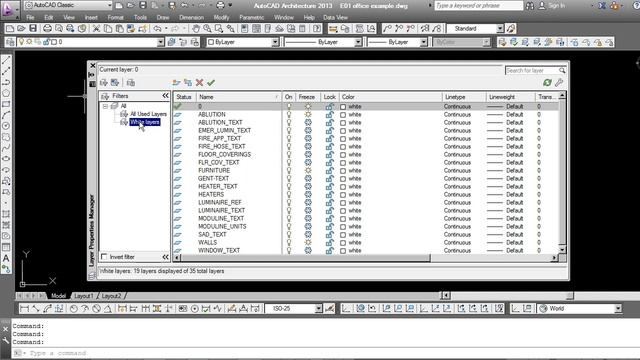Click white color swatch for ABLUTION_TEXT
This screenshot has height=360, width=640.
pos(343,123)
